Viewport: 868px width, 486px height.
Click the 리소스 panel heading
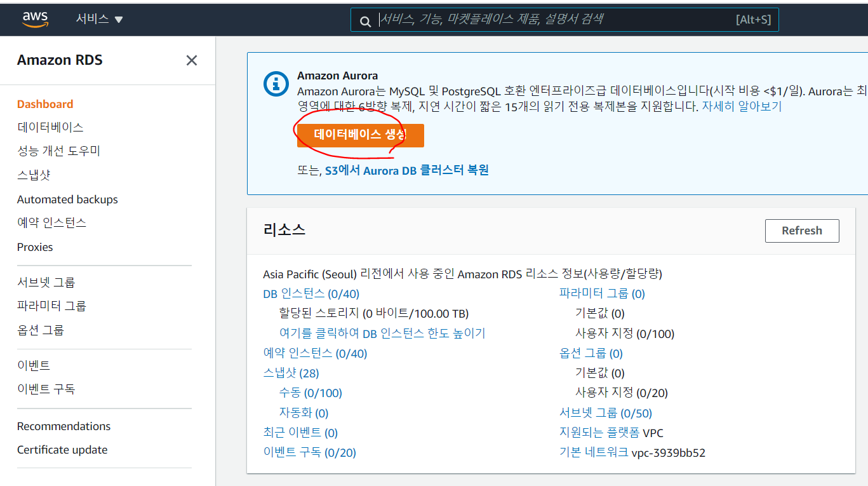[x=284, y=230]
